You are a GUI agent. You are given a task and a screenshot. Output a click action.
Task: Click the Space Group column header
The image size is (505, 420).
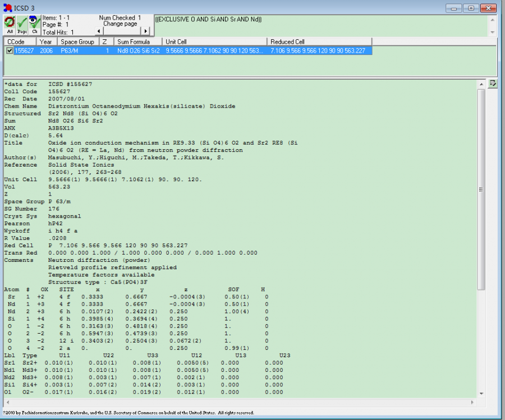click(78, 42)
